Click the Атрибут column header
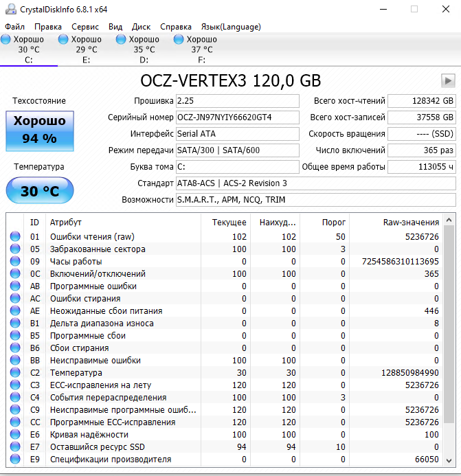The image size is (461, 476). pos(123,223)
